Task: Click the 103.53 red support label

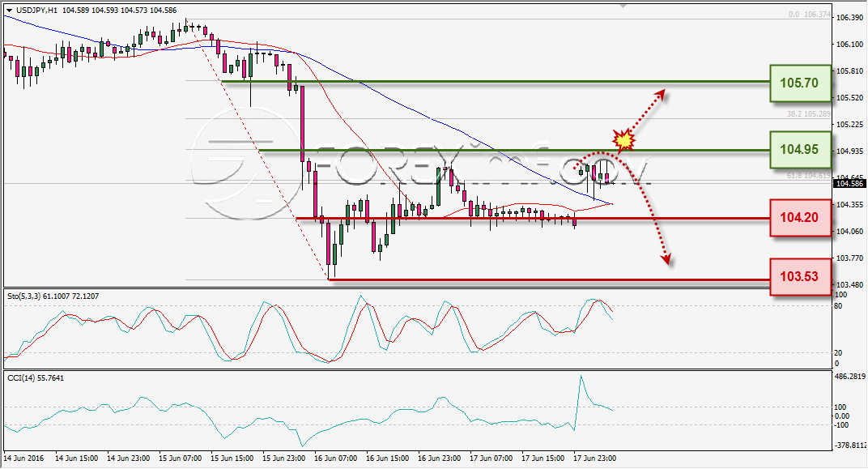Action: point(800,276)
